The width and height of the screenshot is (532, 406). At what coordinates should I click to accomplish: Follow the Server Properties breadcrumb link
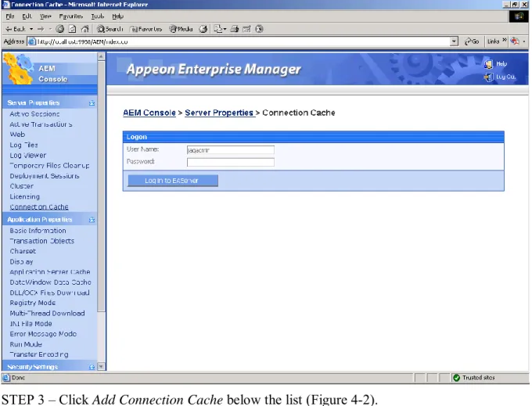tap(219, 113)
